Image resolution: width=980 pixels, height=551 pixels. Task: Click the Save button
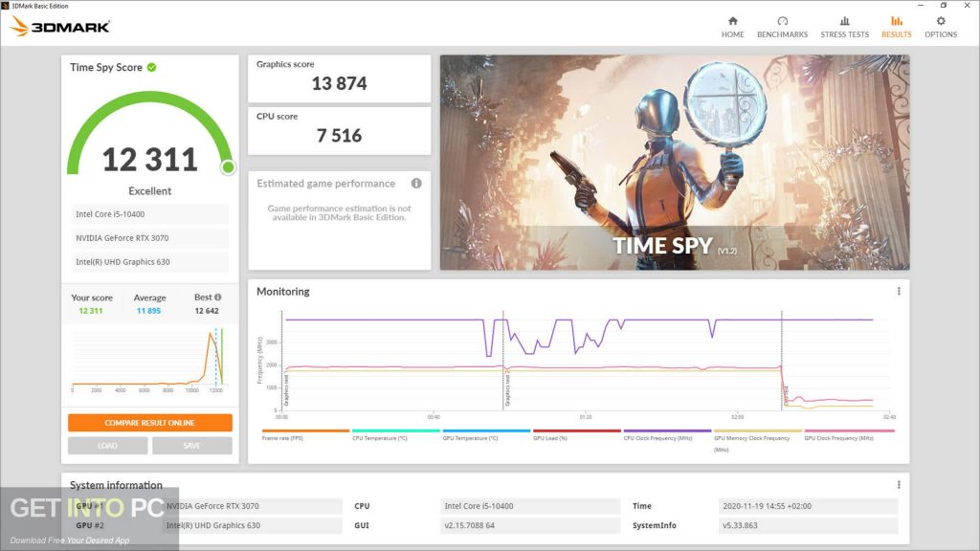(191, 446)
